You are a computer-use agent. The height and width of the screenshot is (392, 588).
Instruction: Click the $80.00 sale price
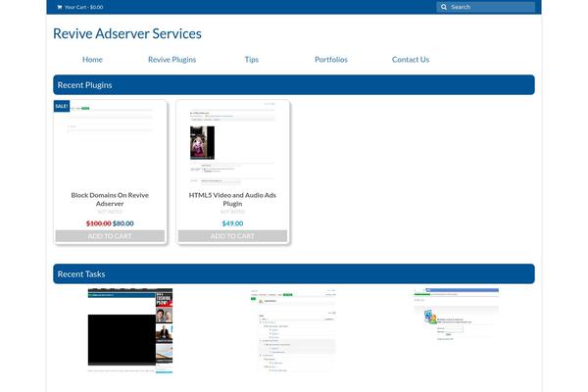[x=123, y=223]
